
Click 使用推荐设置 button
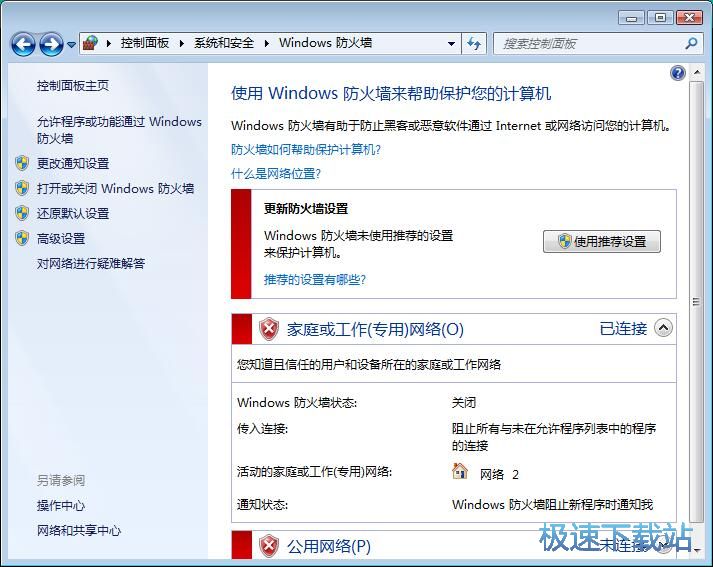[602, 241]
